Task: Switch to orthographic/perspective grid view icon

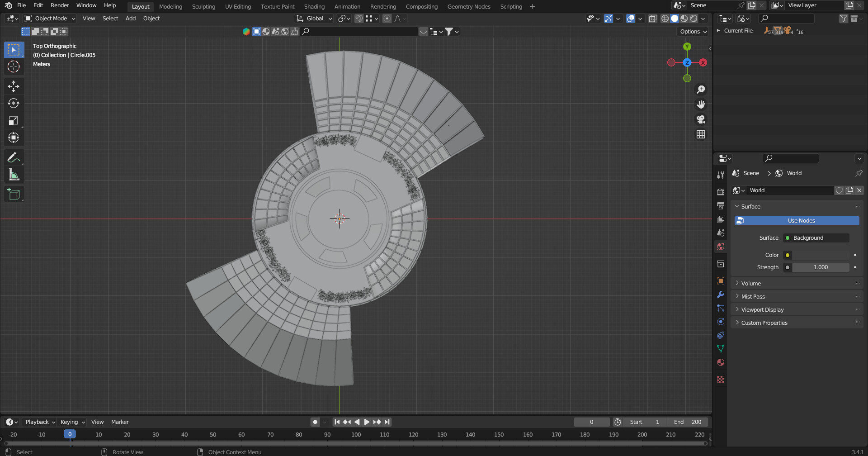Action: point(701,134)
